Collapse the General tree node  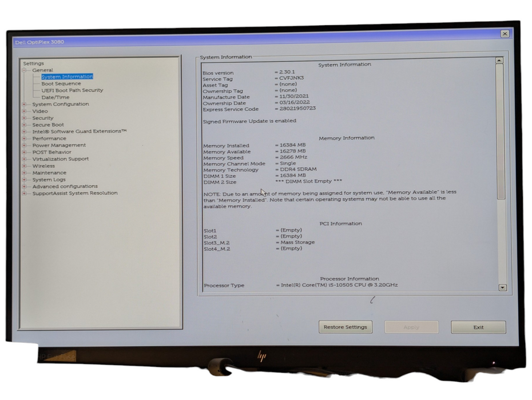[x=24, y=70]
